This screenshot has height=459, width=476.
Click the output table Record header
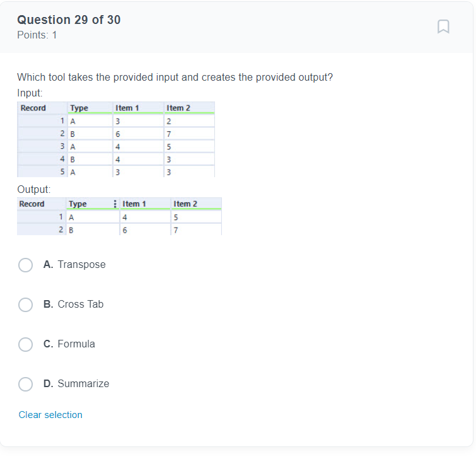tap(42, 204)
